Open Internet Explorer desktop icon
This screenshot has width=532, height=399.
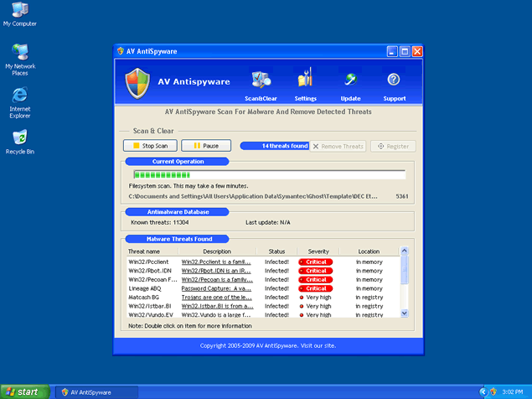point(19,94)
